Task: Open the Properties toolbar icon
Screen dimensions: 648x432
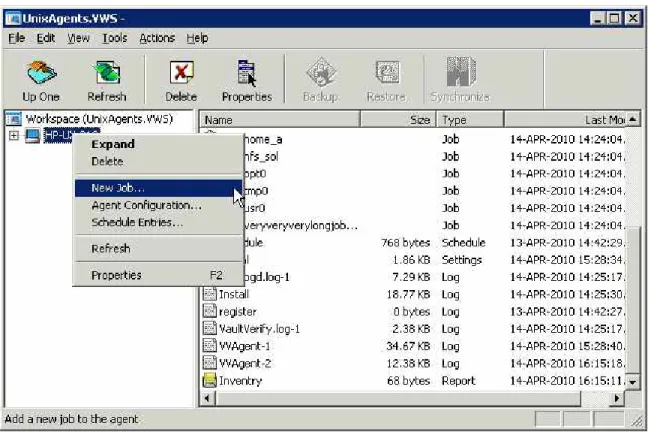Action: [x=247, y=73]
